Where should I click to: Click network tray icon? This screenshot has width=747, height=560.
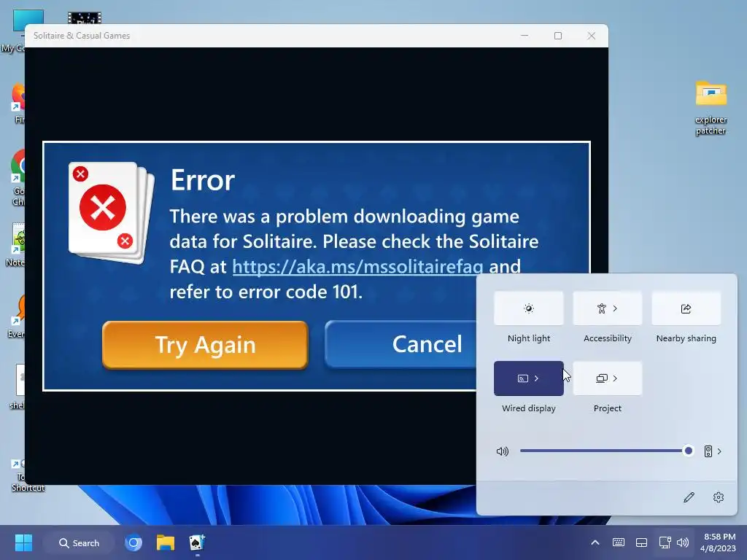[x=665, y=542]
